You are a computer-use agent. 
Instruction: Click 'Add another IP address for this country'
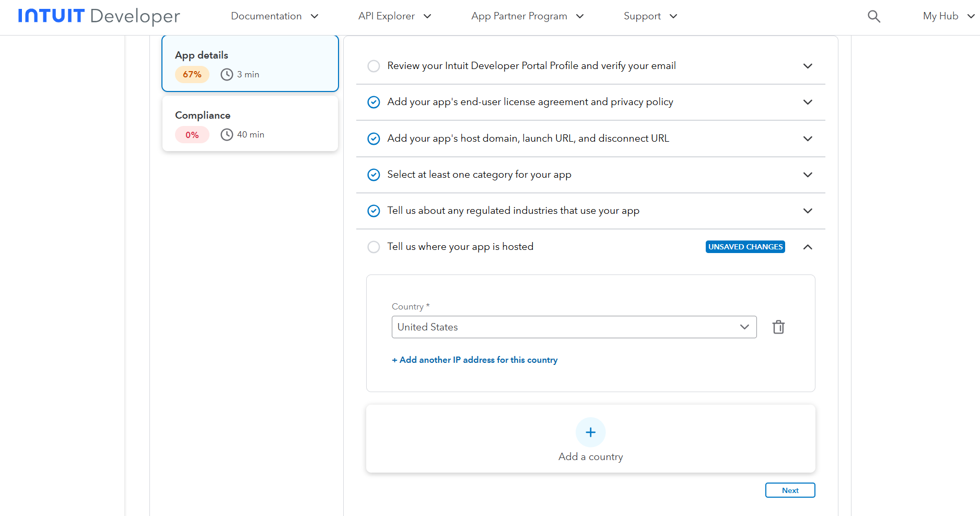(475, 360)
